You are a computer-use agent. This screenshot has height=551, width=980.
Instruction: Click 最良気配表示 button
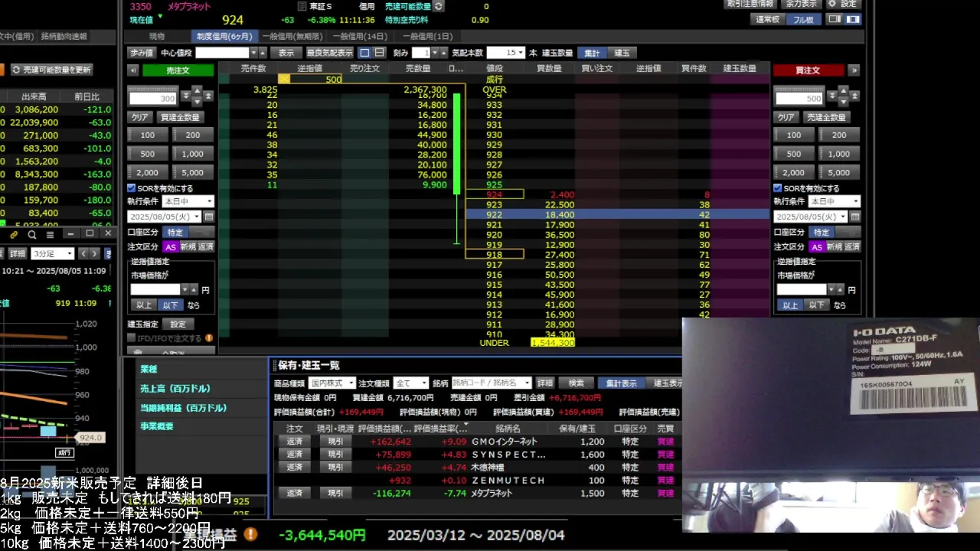click(x=330, y=53)
